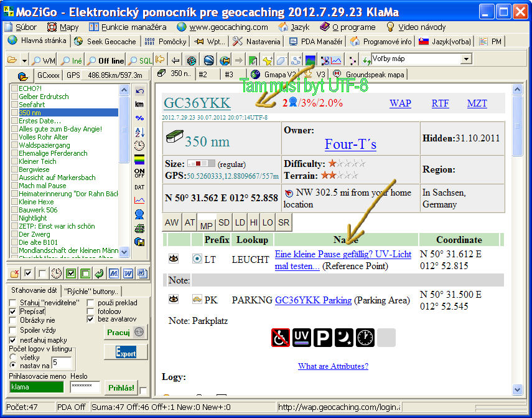Click the line chart icon beside list
532x418 pixels.
click(139, 201)
